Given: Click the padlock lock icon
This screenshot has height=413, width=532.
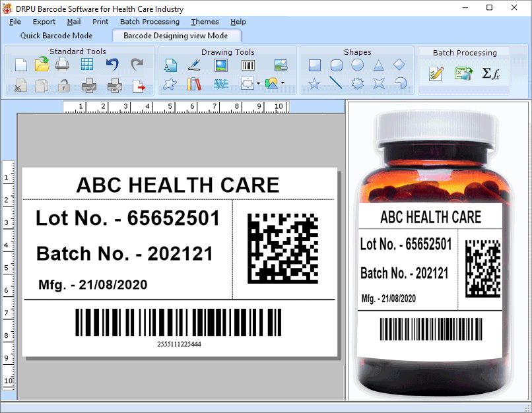Looking at the screenshot, I should point(63,86).
